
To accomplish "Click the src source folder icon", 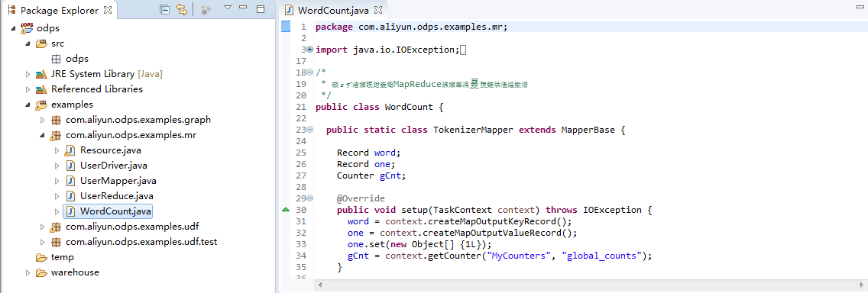I will click(x=41, y=43).
